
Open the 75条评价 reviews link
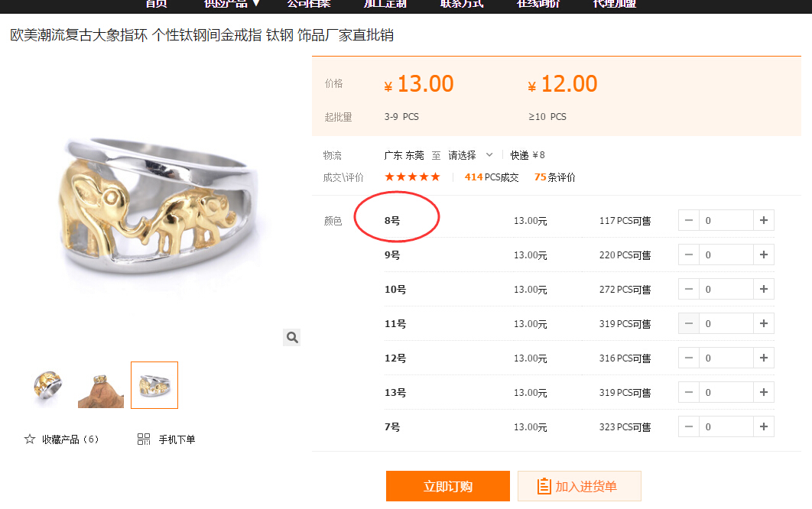coord(554,177)
